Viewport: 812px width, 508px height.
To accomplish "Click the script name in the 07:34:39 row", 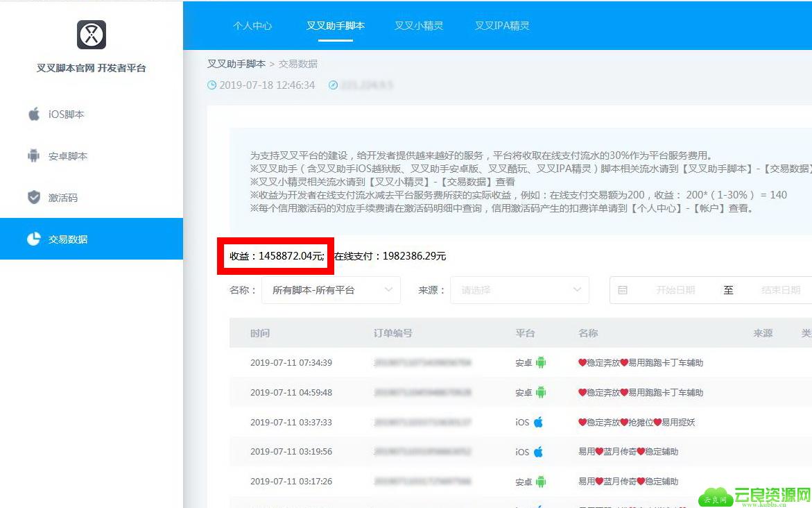I will point(641,363).
